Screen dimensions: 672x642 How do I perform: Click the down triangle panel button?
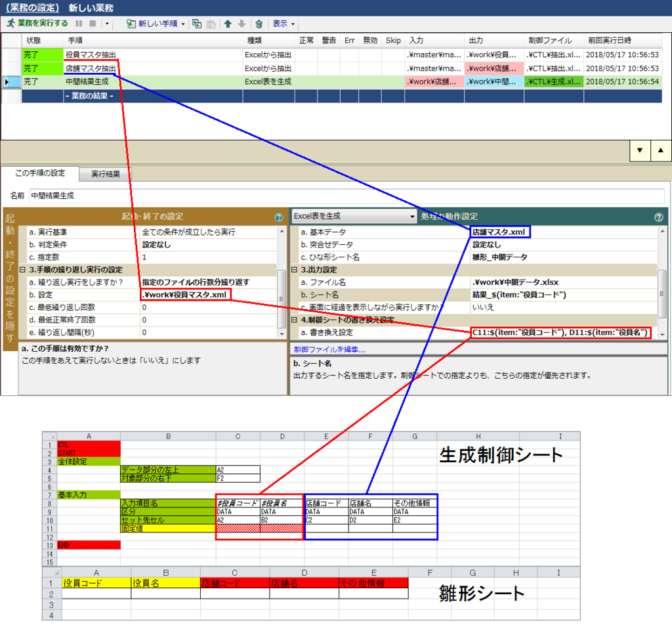click(x=640, y=150)
